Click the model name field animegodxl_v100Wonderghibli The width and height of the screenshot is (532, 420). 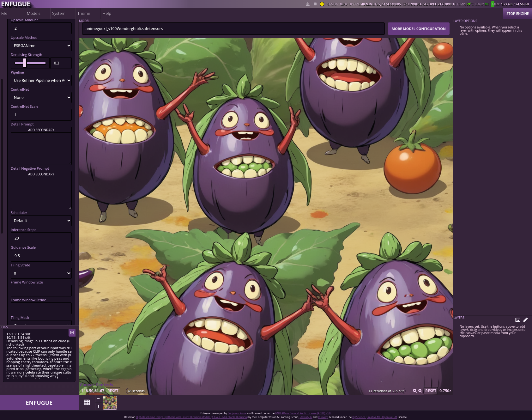pos(233,29)
